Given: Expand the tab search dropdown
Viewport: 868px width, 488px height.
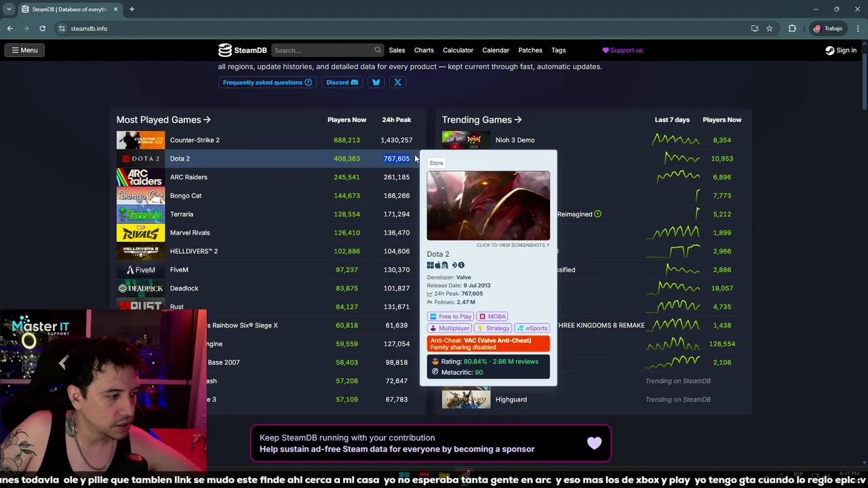Looking at the screenshot, I should (x=9, y=9).
